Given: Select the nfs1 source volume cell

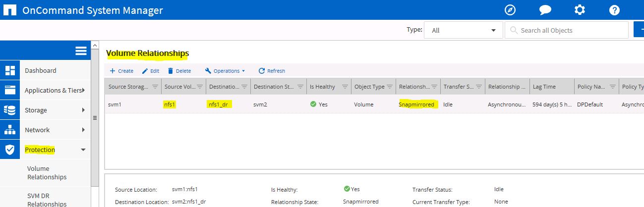Looking at the screenshot, I should point(171,104).
